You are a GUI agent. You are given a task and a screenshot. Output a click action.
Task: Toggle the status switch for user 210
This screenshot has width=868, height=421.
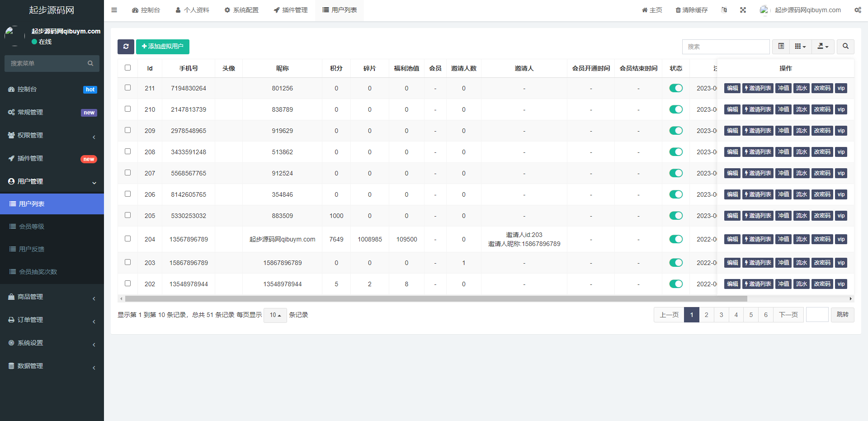(x=676, y=109)
